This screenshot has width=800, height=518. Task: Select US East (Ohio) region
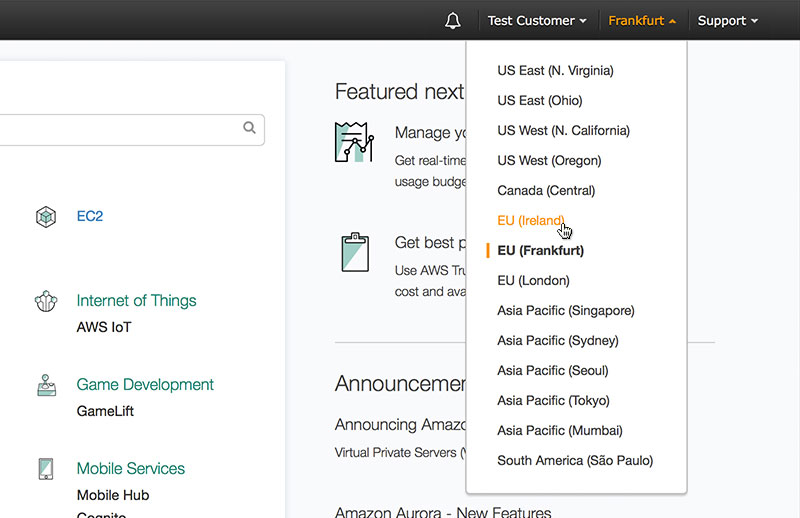click(x=540, y=101)
